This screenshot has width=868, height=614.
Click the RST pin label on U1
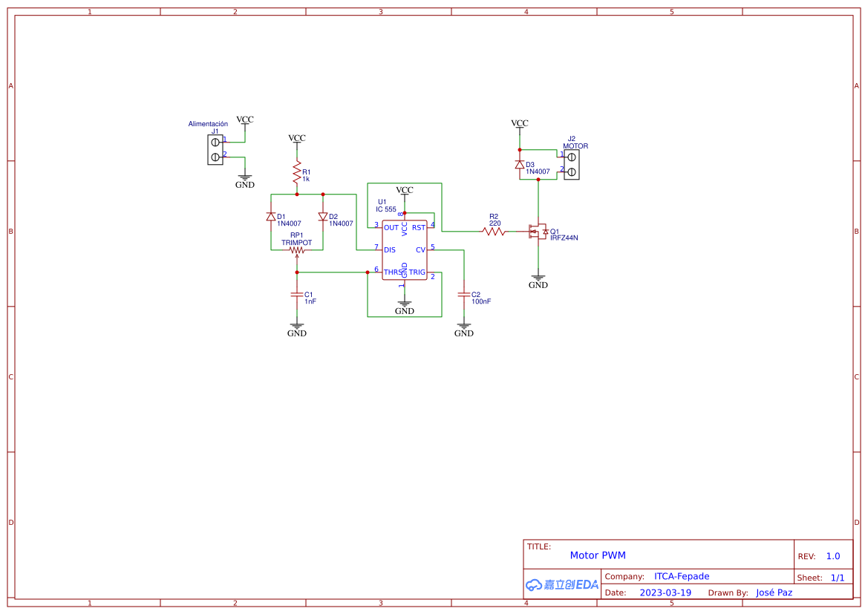[x=418, y=228]
